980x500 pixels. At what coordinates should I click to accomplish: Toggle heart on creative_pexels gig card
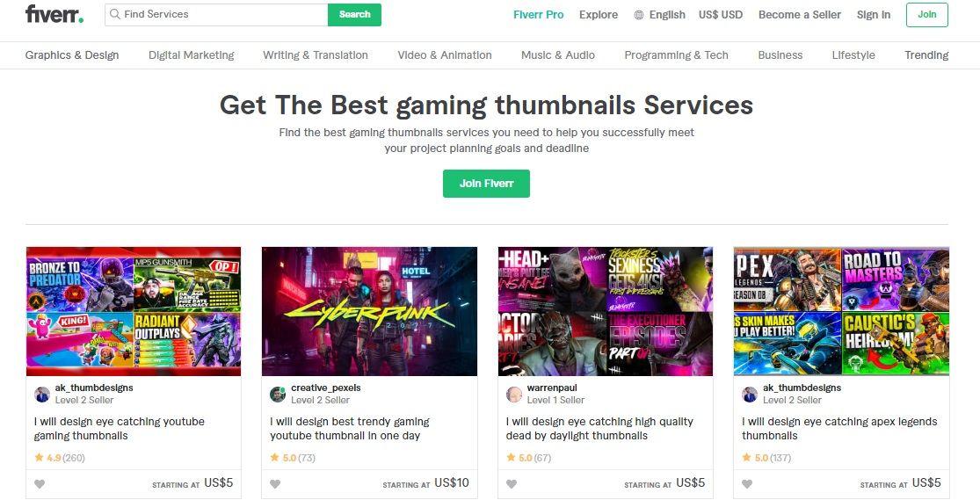click(275, 484)
